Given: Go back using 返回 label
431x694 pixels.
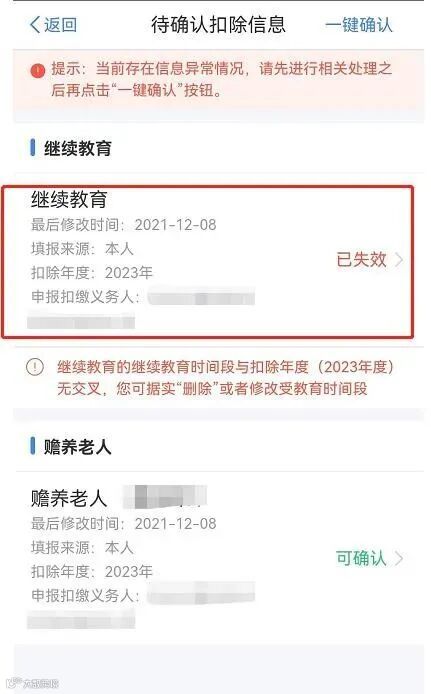Looking at the screenshot, I should pos(61,25).
